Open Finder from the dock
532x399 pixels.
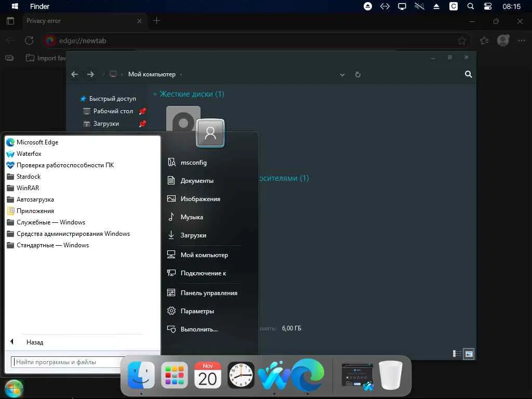(x=141, y=375)
